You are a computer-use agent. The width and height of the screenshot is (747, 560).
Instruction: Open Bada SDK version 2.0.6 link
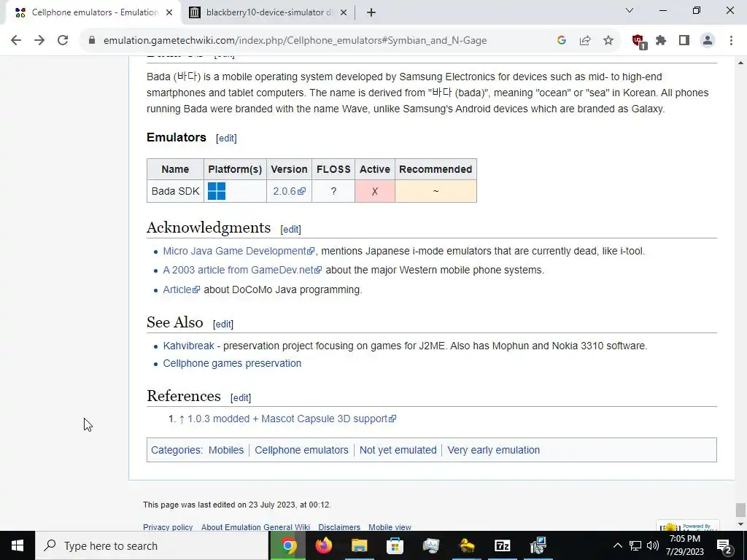(x=289, y=191)
